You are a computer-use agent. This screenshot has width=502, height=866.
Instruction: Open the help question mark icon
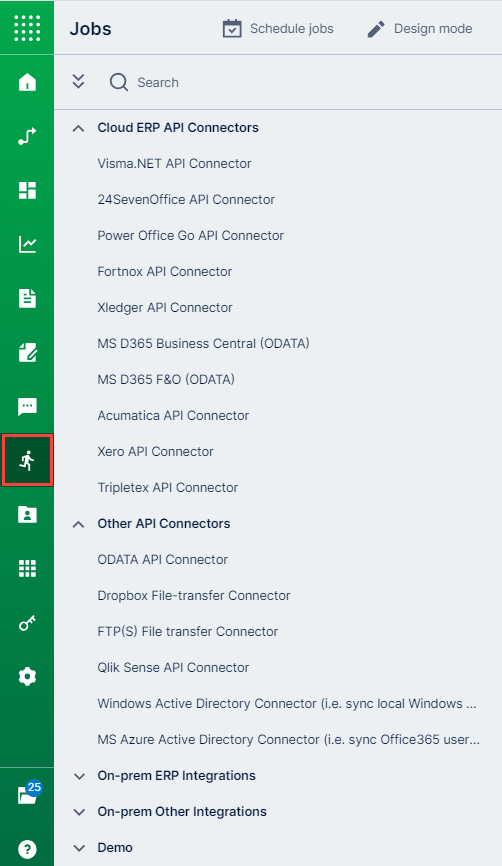(27, 849)
